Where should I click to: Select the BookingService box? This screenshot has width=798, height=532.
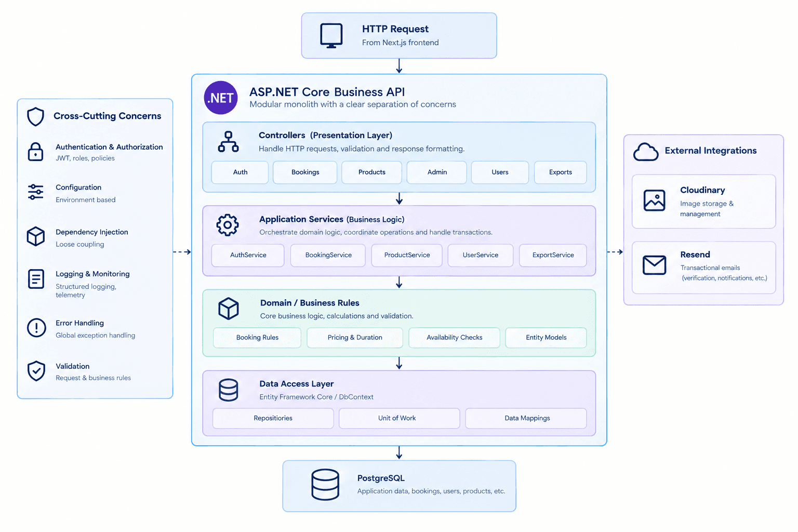click(328, 256)
